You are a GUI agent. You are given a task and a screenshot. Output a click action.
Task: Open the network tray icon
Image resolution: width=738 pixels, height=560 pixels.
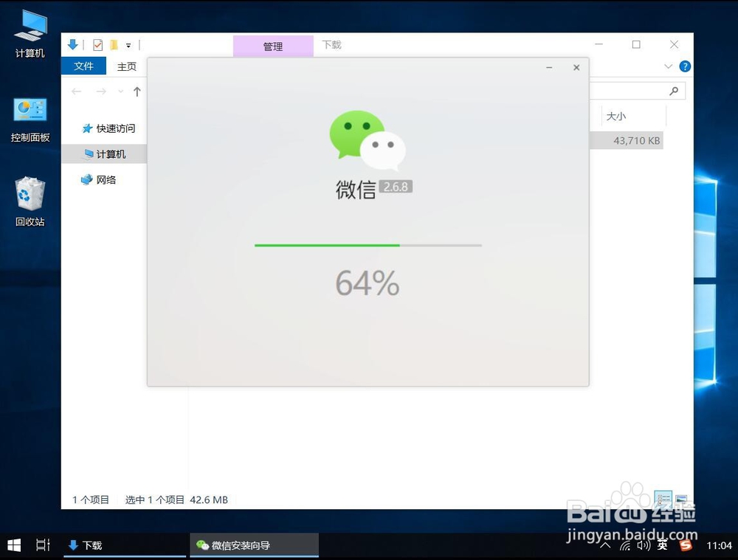(625, 545)
